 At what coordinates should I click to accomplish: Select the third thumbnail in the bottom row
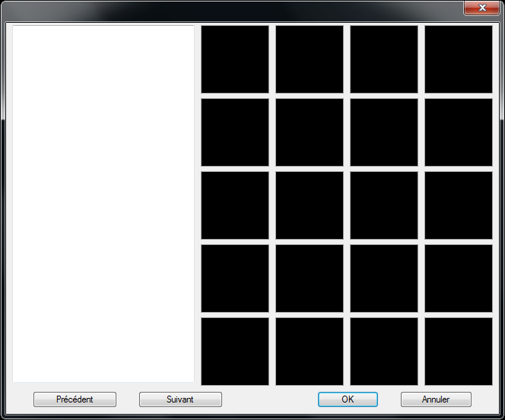point(384,352)
